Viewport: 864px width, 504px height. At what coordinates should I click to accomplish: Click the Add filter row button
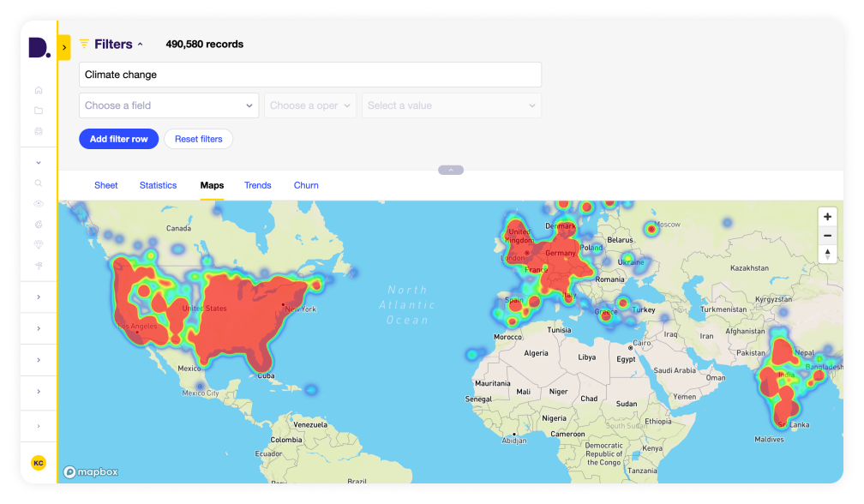click(118, 139)
